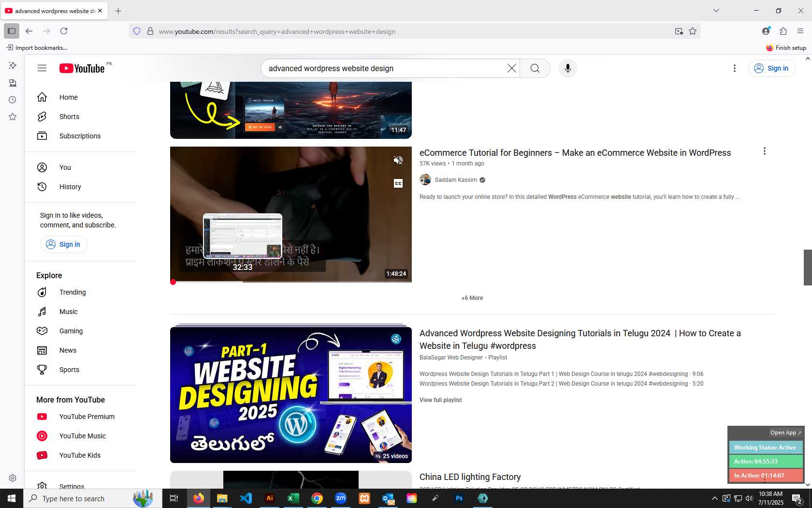The height and width of the screenshot is (508, 812).
Task: Open sidebar bookmarks star icon
Action: (13, 117)
